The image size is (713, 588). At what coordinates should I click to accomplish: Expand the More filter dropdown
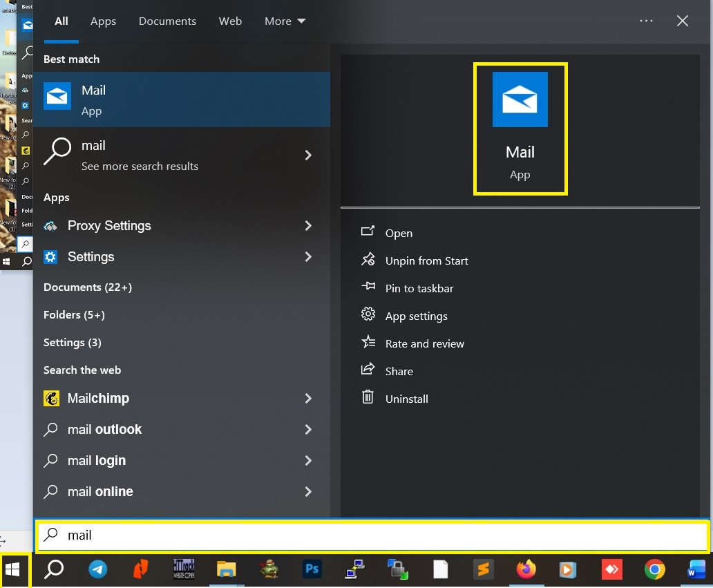[285, 21]
